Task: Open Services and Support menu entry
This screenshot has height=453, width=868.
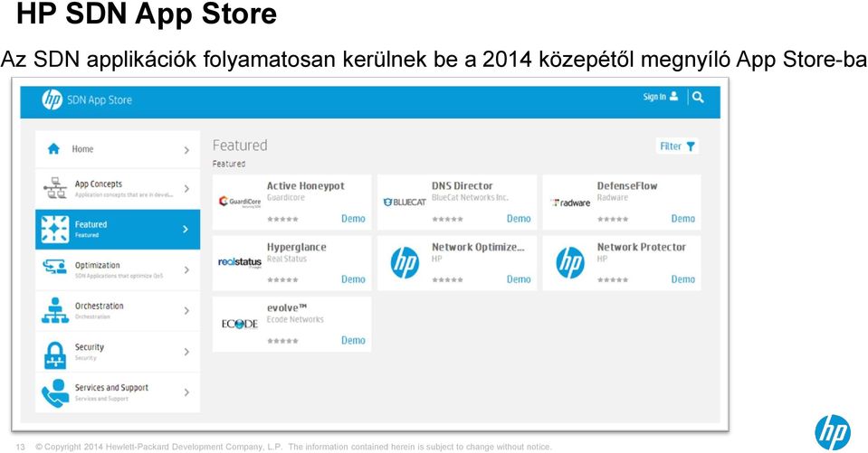Action: [x=118, y=392]
